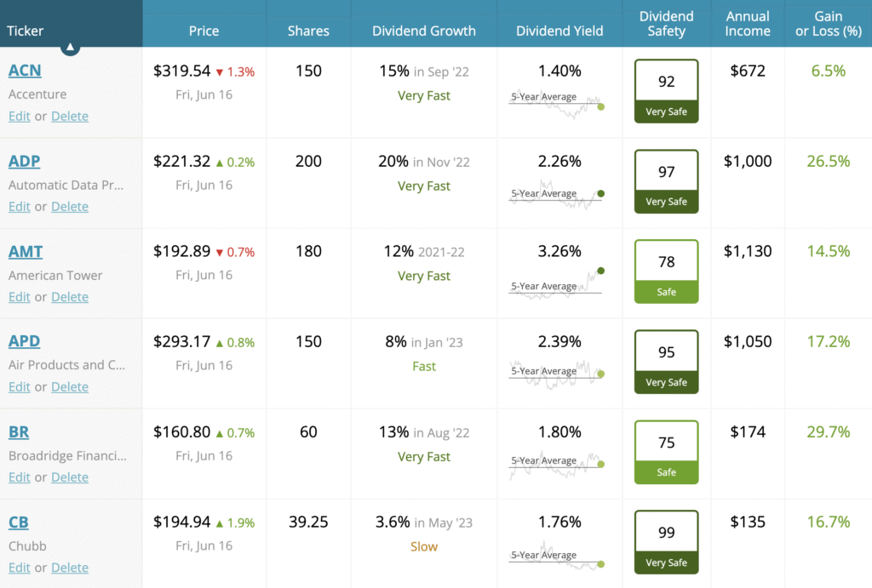Delete the Chubb holding
The width and height of the screenshot is (872, 588).
[x=70, y=568]
